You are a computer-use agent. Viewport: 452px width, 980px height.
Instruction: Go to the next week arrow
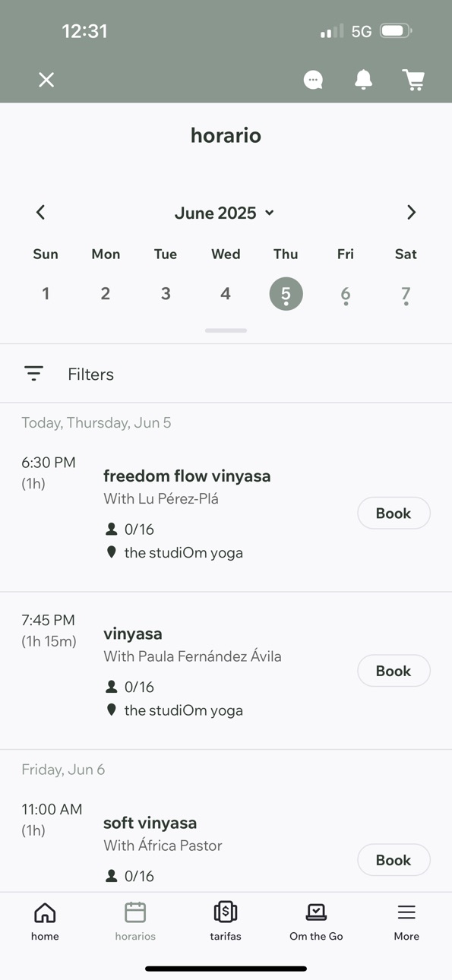pos(411,213)
